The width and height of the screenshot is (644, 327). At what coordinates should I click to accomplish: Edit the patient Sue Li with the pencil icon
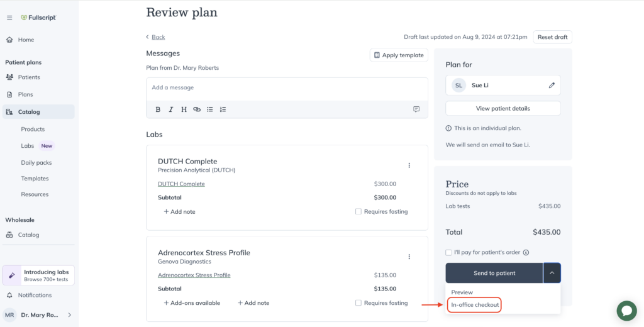point(552,86)
